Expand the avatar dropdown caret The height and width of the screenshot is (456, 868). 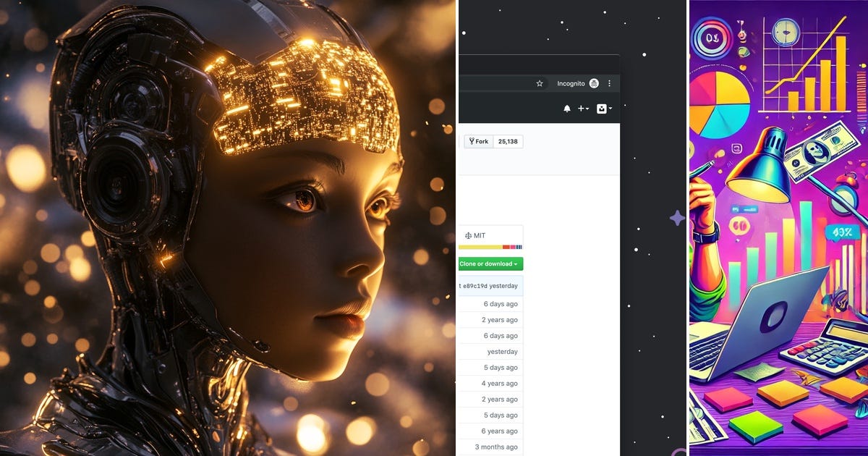coord(610,109)
